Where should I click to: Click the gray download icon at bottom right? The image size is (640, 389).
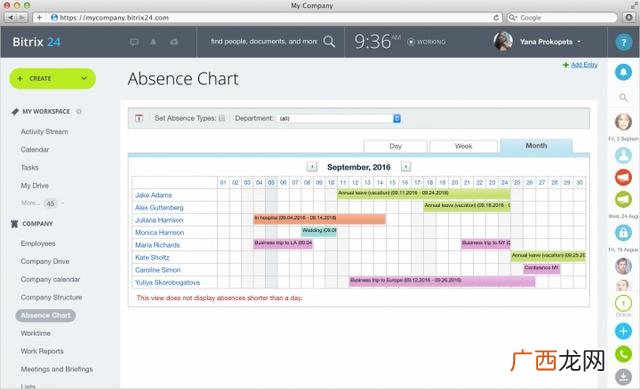623,377
